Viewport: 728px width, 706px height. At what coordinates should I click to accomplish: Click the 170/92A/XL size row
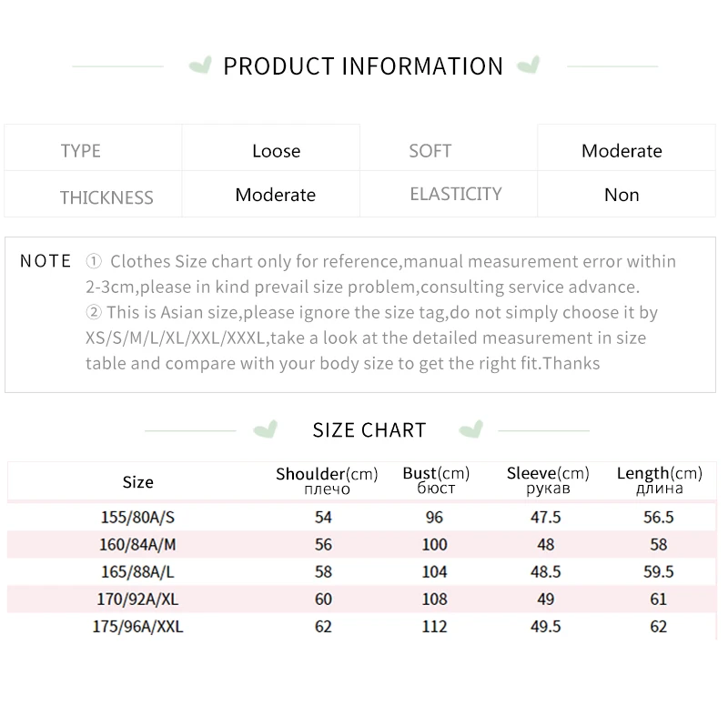click(361, 600)
